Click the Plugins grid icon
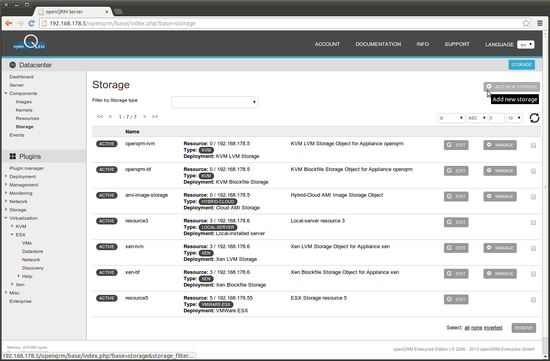Screen dimensions: 550x361 pos(13,156)
